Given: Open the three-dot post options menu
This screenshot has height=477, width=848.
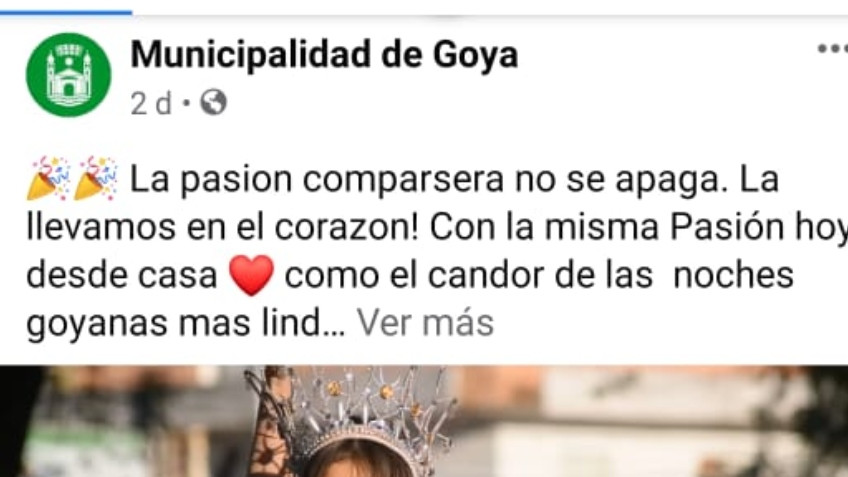Looking at the screenshot, I should [x=832, y=49].
